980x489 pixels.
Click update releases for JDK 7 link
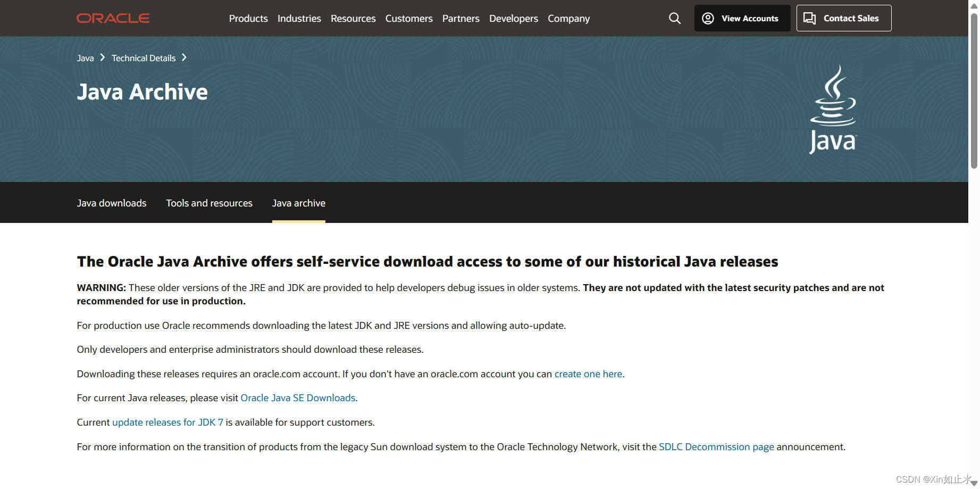167,422
